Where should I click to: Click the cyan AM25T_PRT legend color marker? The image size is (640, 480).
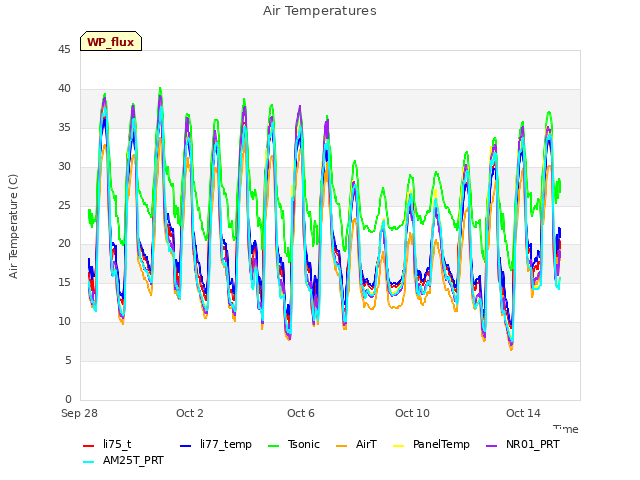[89, 462]
